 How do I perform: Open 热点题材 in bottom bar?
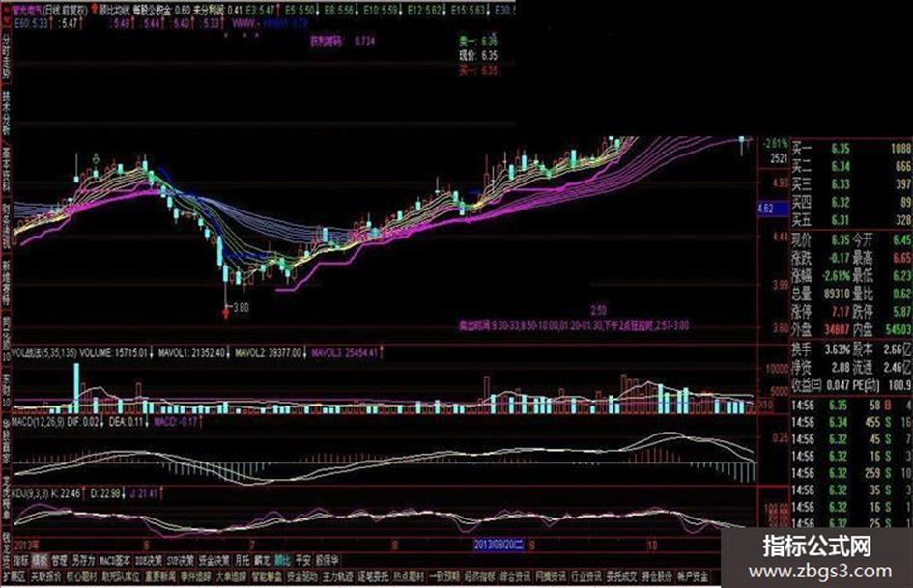[409, 577]
